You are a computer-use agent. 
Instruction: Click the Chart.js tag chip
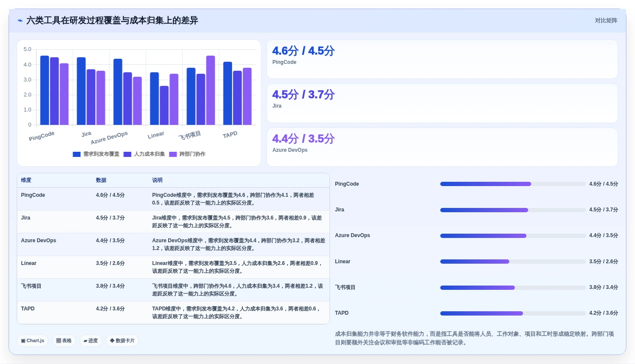click(x=33, y=341)
